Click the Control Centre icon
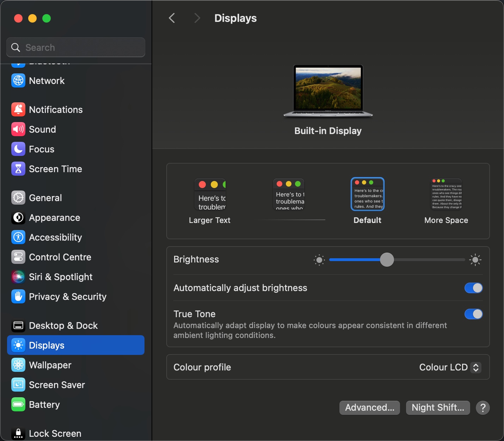Viewport: 504px width, 441px height. pos(18,257)
